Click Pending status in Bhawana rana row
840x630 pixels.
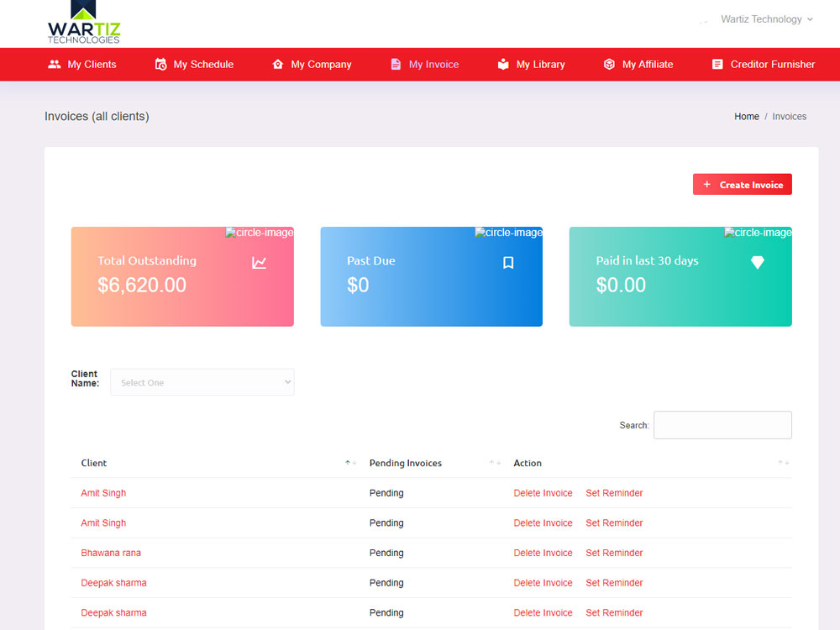pos(386,553)
